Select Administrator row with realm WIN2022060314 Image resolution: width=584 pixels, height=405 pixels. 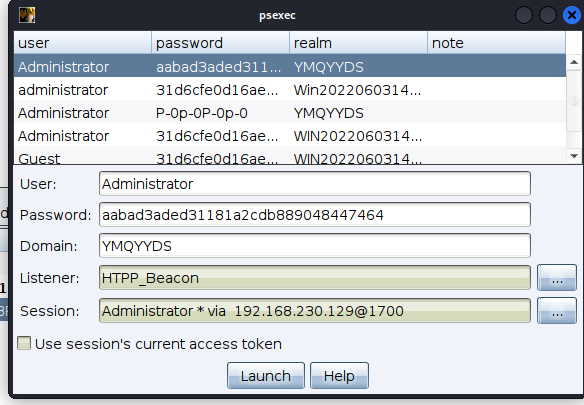290,136
